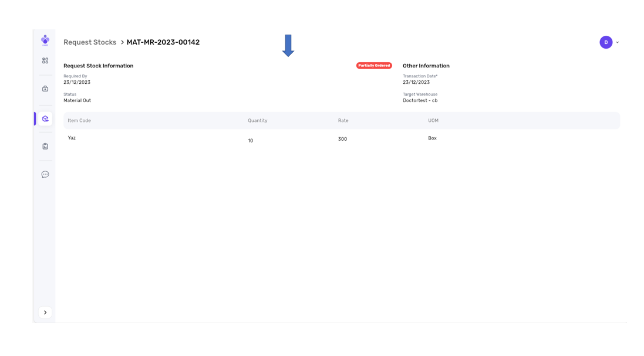Select the stock box sidebar icon

click(x=45, y=118)
